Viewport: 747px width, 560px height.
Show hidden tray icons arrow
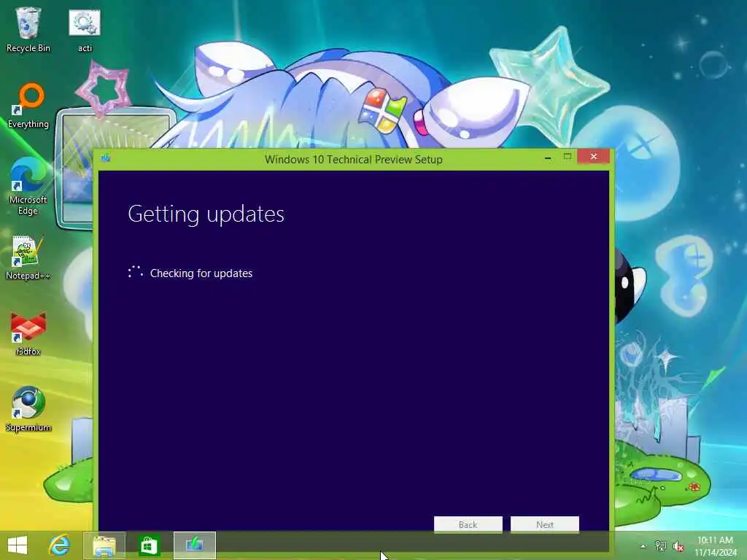(x=643, y=546)
